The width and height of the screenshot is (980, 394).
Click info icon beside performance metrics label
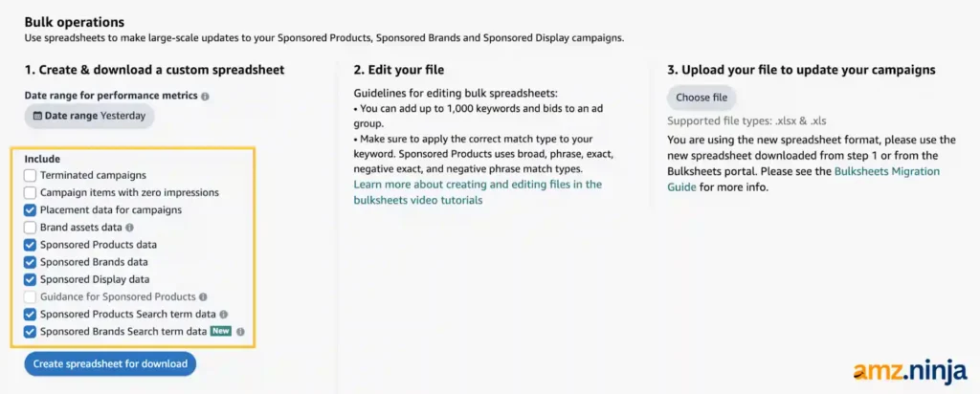206,97
